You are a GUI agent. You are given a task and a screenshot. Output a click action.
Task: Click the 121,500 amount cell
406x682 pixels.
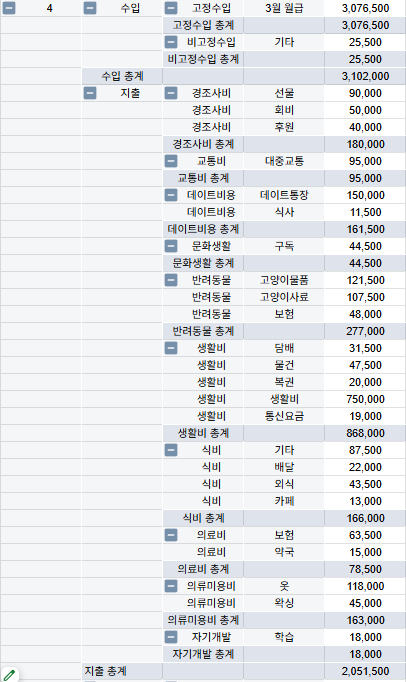tap(365, 280)
